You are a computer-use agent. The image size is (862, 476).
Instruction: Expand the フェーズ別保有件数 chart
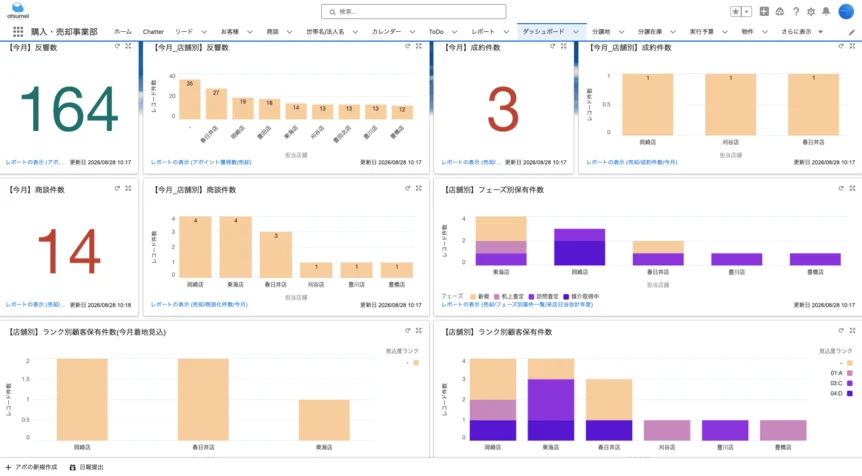pos(852,189)
